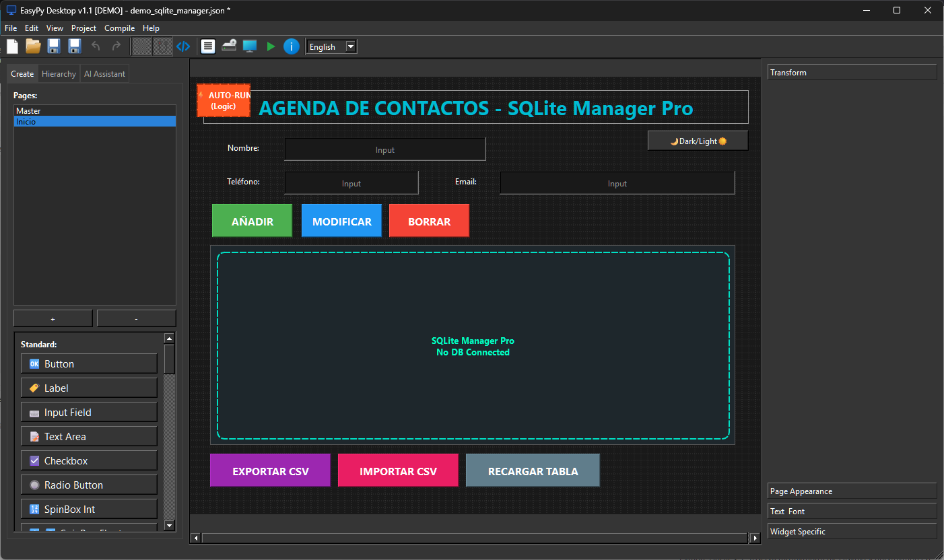Click the widget list scroll down arrow
944x560 pixels.
click(170, 526)
